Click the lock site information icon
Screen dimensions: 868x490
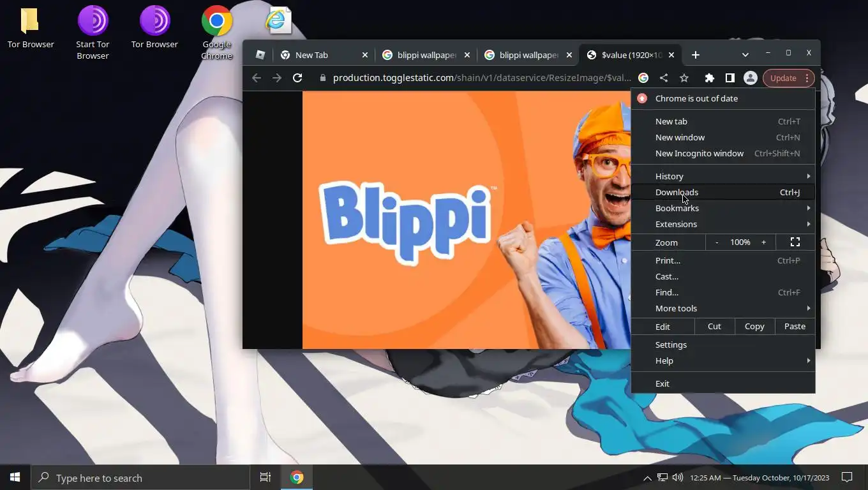pyautogui.click(x=322, y=78)
